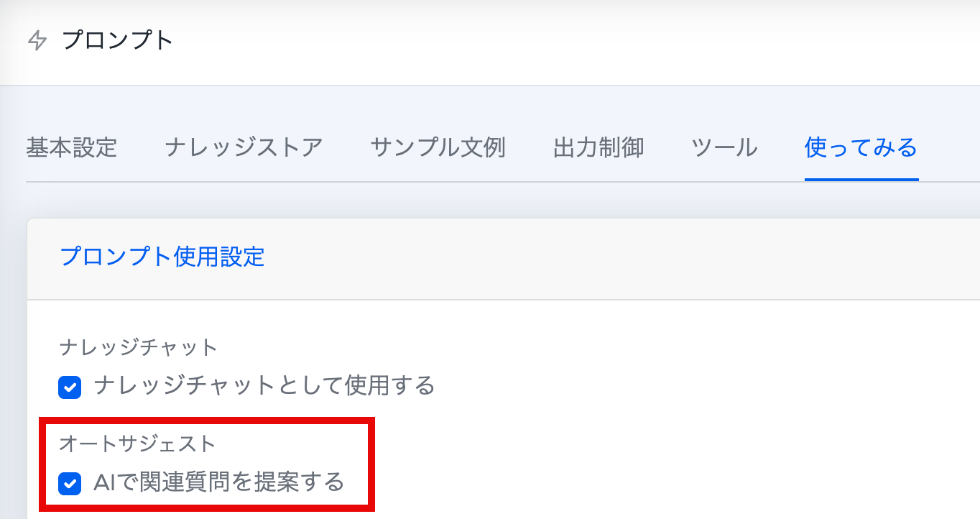This screenshot has height=519, width=980.
Task: Go to the サンプル文例 tab
Action: pos(438,148)
